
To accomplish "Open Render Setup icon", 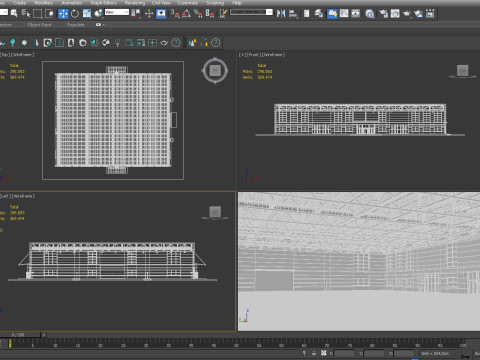I will point(383,14).
